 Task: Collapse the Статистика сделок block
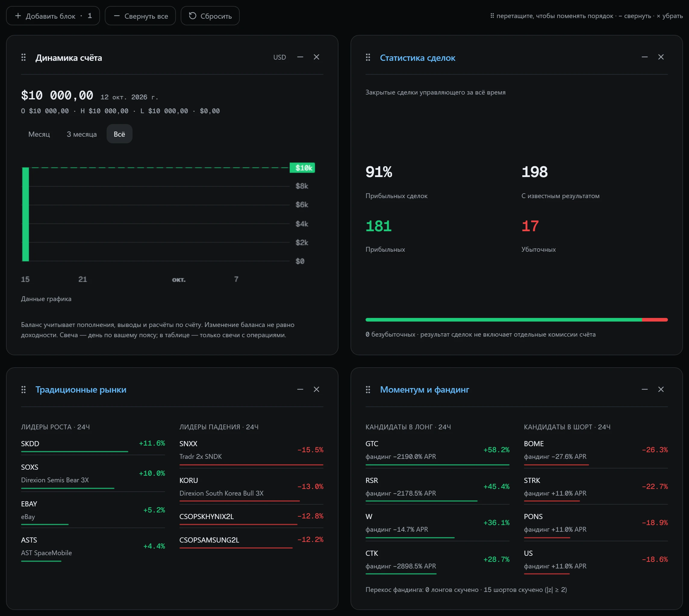(x=644, y=57)
